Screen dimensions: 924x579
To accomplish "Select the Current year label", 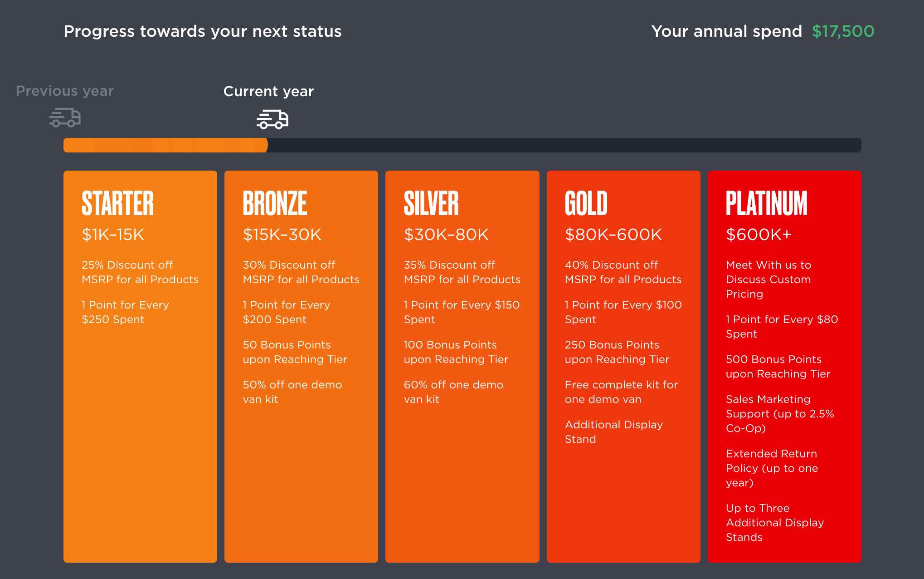I will (268, 91).
